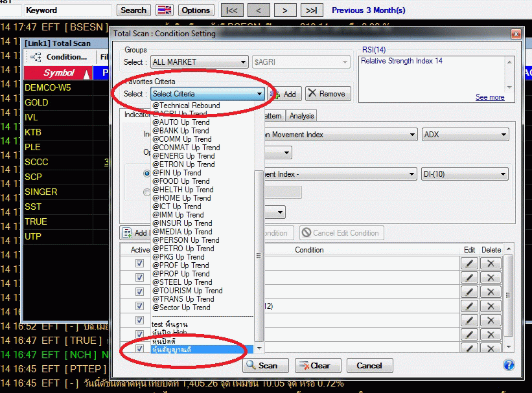Select GOLD in the symbol list
The height and width of the screenshot is (393, 532).
pyautogui.click(x=36, y=102)
